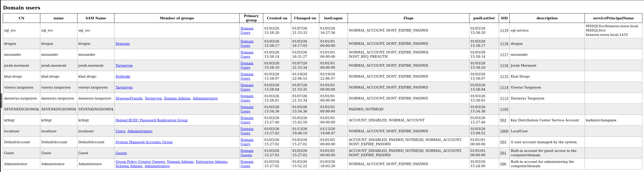The image size is (644, 172).
Task: Open the Enterprise Admins group link
Action: coord(211,162)
